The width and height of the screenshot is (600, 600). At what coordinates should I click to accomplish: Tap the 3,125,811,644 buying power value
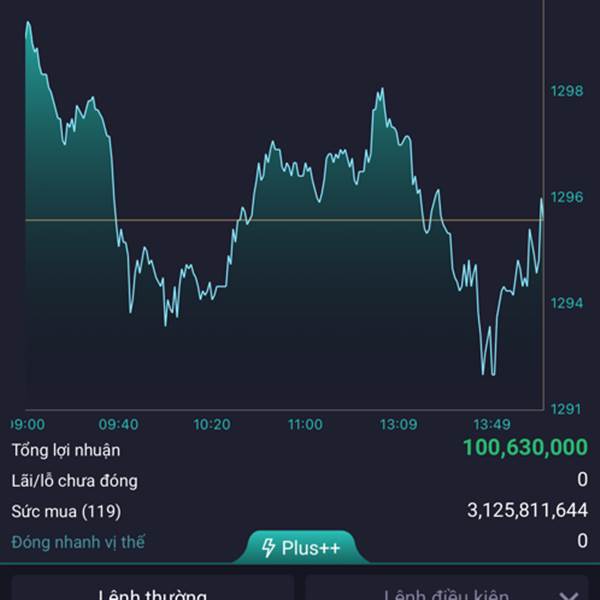(527, 510)
